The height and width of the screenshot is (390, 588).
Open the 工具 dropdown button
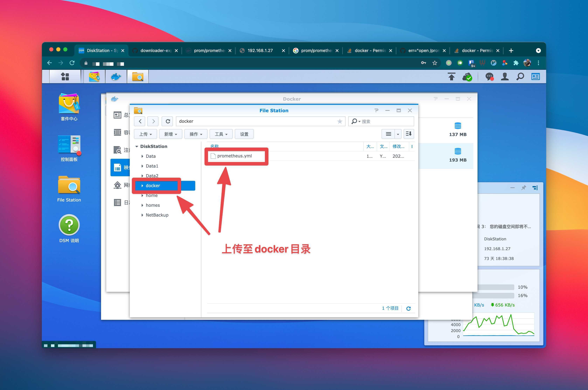(x=221, y=134)
